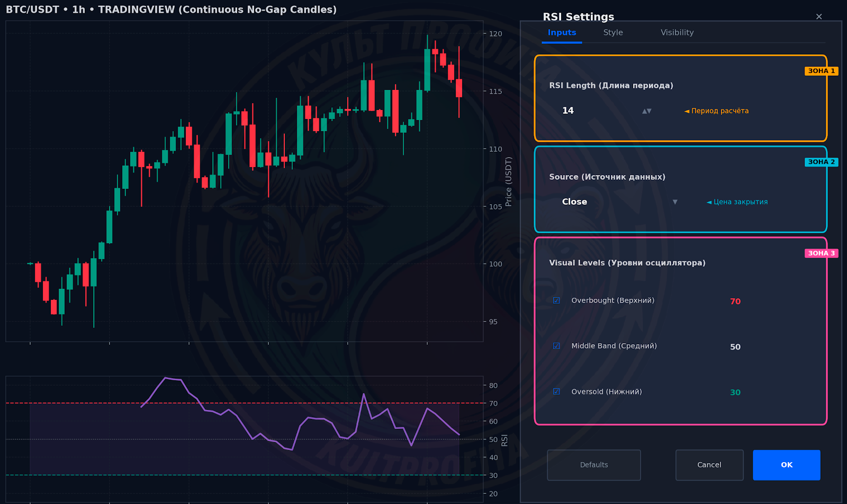Image resolution: width=847 pixels, height=504 pixels.
Task: Click the Overbought value 70
Action: tap(735, 301)
